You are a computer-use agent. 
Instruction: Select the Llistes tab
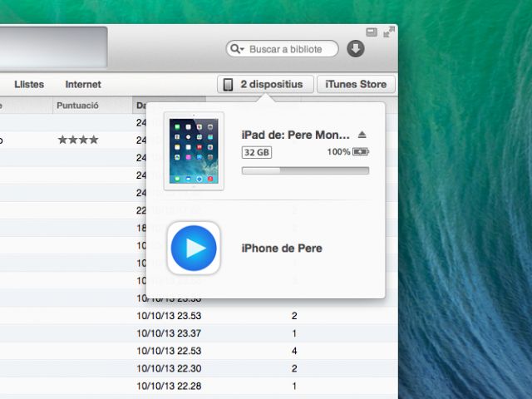click(29, 85)
